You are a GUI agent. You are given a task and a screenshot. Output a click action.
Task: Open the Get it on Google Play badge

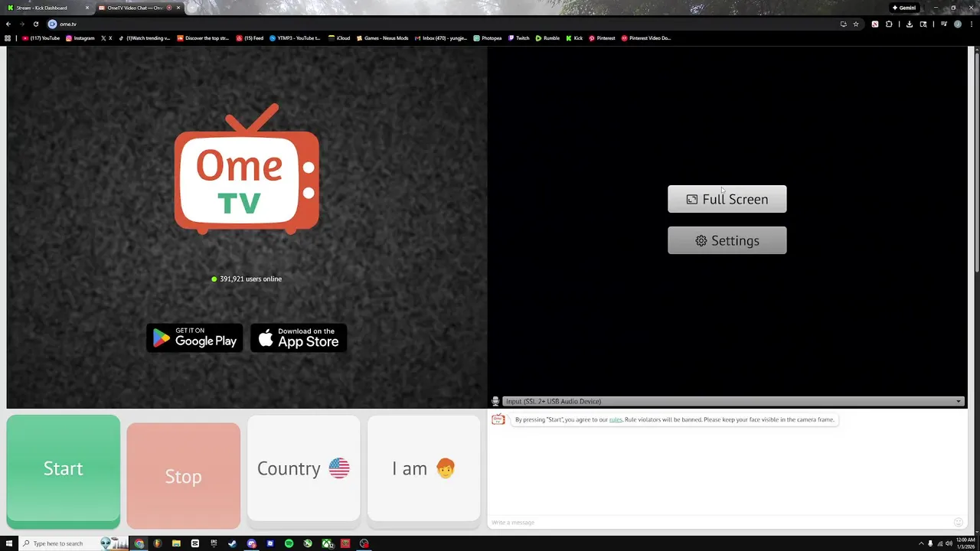(x=194, y=337)
